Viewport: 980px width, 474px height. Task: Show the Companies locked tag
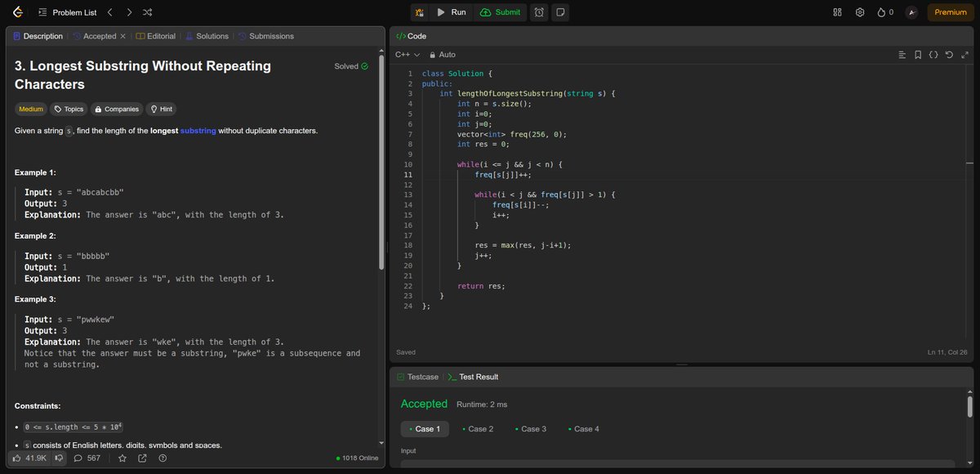116,109
